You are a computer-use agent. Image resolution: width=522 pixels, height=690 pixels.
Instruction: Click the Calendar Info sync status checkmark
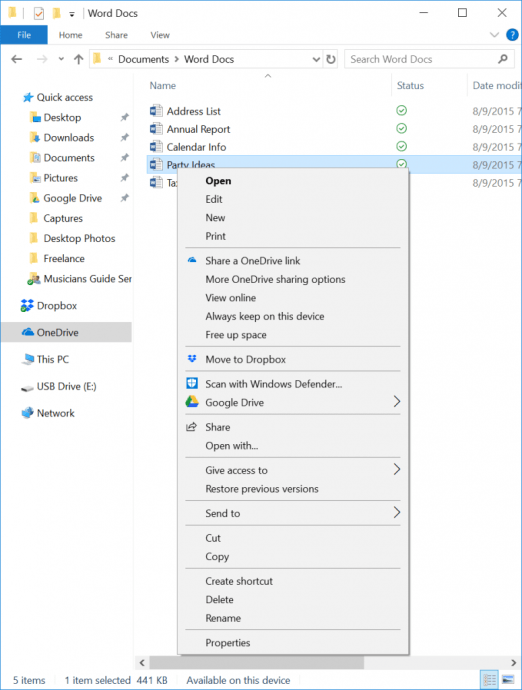coord(401,146)
